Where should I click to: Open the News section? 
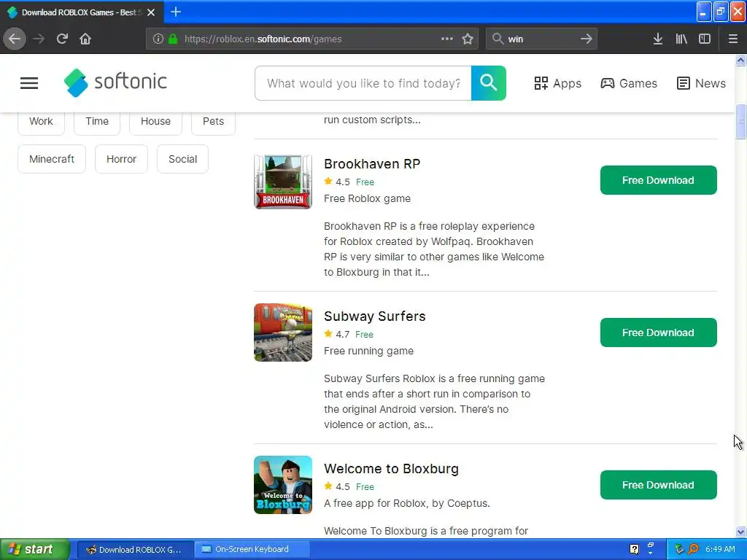(701, 83)
